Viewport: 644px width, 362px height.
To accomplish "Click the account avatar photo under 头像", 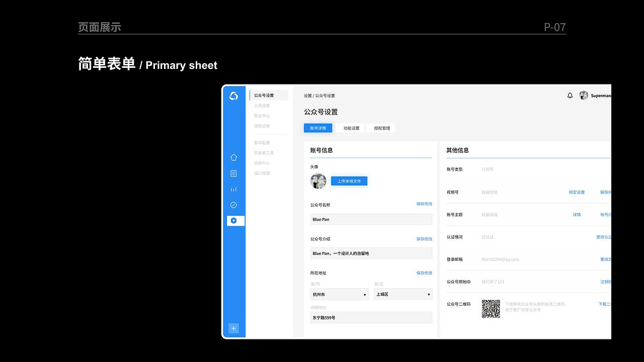I will 318,181.
